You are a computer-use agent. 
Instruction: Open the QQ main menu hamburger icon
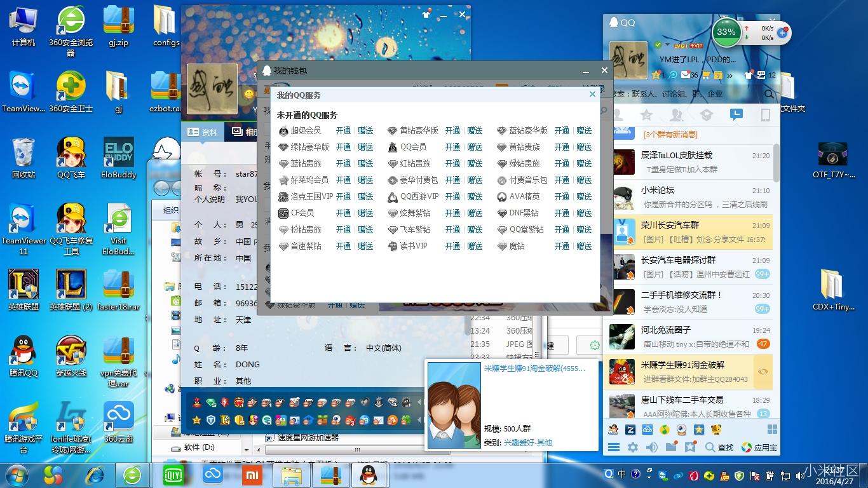click(x=614, y=447)
